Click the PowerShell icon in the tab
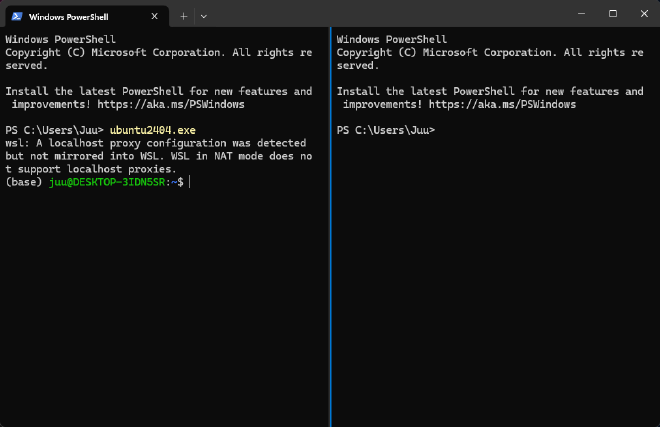This screenshot has height=427, width=660. point(17,16)
